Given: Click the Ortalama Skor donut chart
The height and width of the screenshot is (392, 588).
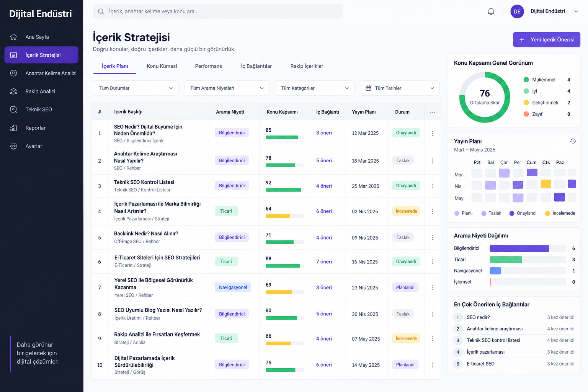Looking at the screenshot, I should click(485, 97).
